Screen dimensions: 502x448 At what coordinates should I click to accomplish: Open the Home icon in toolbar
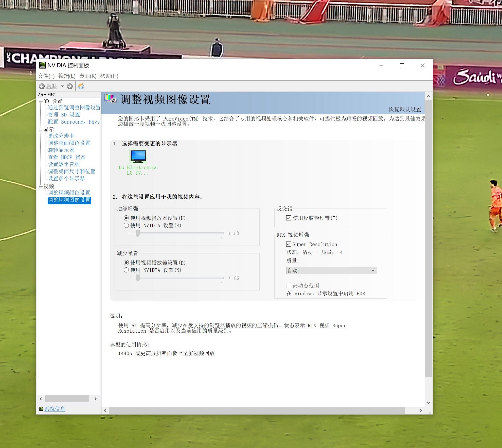(x=81, y=86)
